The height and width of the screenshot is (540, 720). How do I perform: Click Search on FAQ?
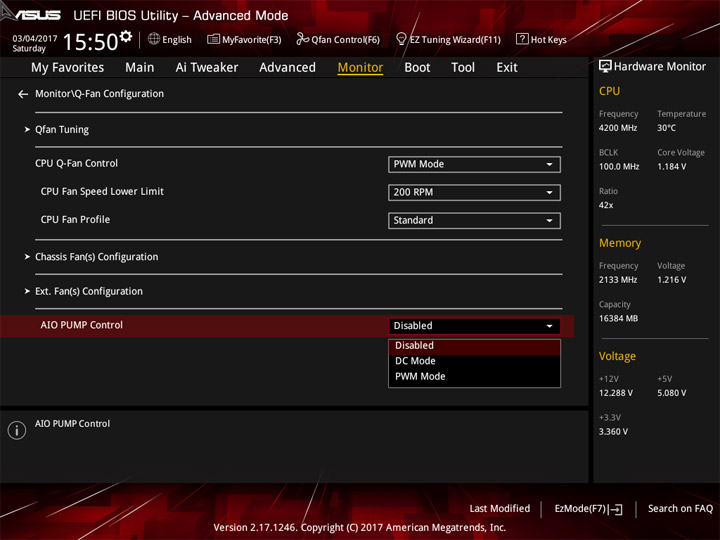coord(680,509)
